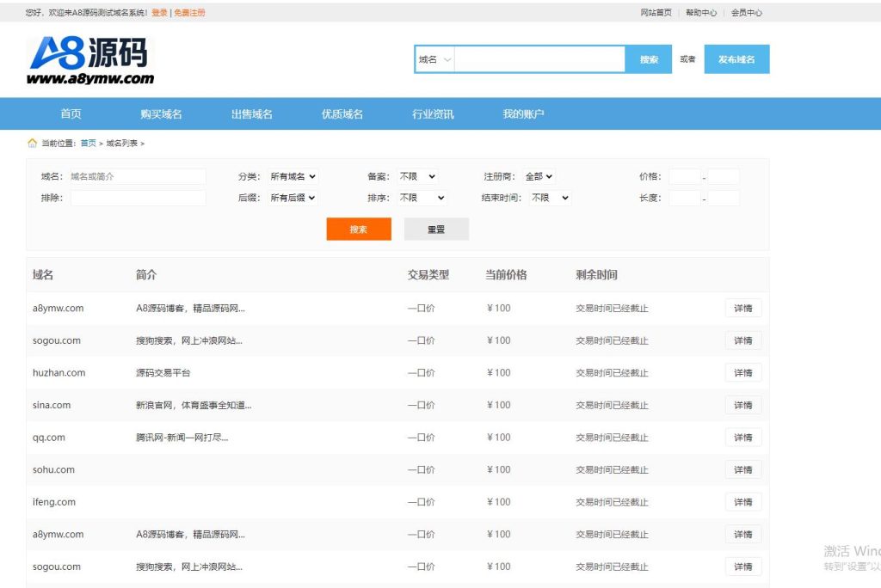Click the 剩余时间 column header
The height and width of the screenshot is (588, 881).
(x=597, y=274)
